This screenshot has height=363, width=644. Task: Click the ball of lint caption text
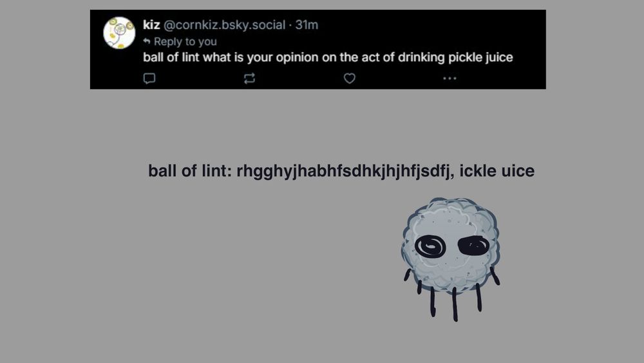[341, 171]
